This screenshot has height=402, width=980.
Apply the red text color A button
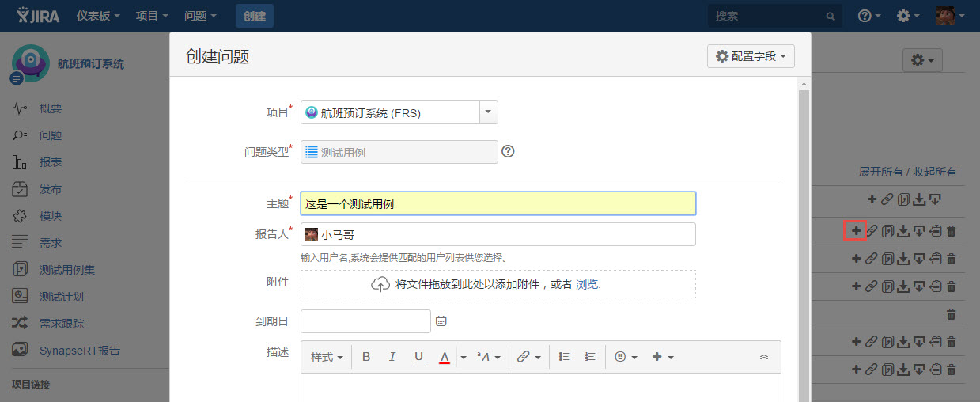pos(445,357)
